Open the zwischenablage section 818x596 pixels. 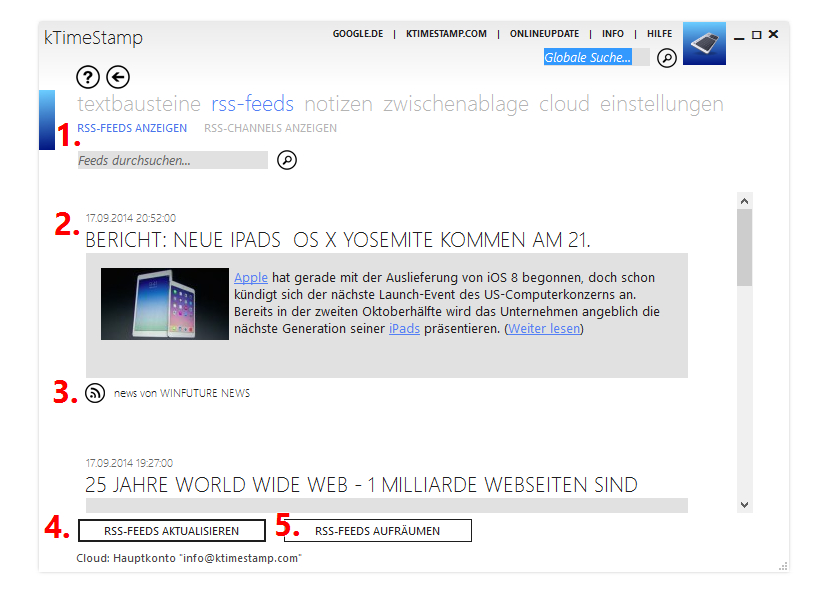[x=456, y=104]
